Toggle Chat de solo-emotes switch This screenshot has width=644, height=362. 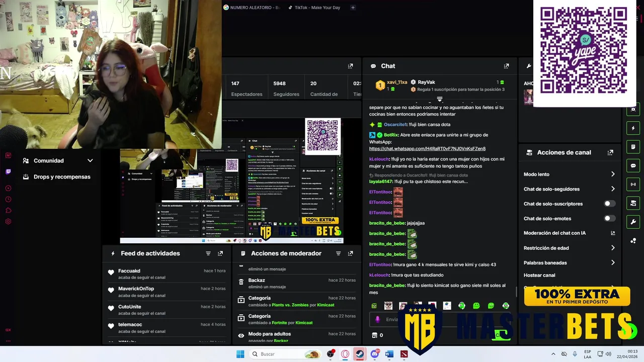[609, 218]
